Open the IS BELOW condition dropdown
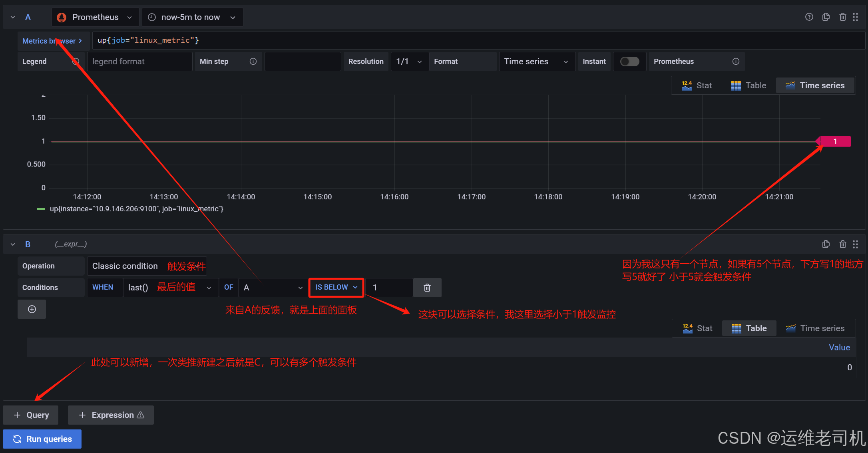Image resolution: width=868 pixels, height=453 pixels. (336, 287)
